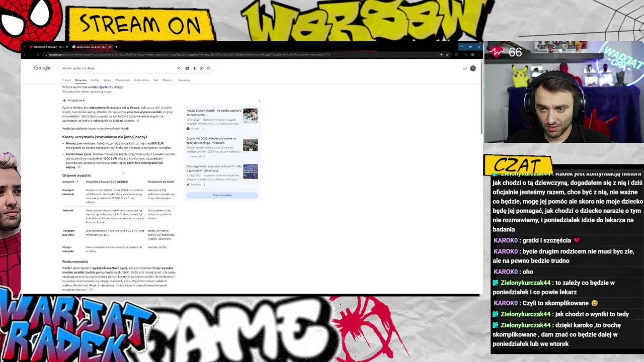Start voice search with microphone icon
644x362 pixels.
coord(194,68)
